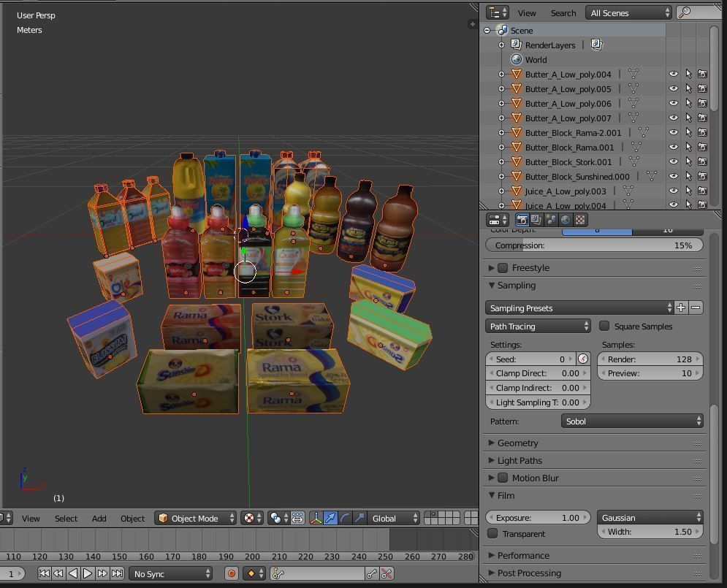This screenshot has height=588, width=727.
Task: Click the Render samples 128 field
Action: [650, 359]
